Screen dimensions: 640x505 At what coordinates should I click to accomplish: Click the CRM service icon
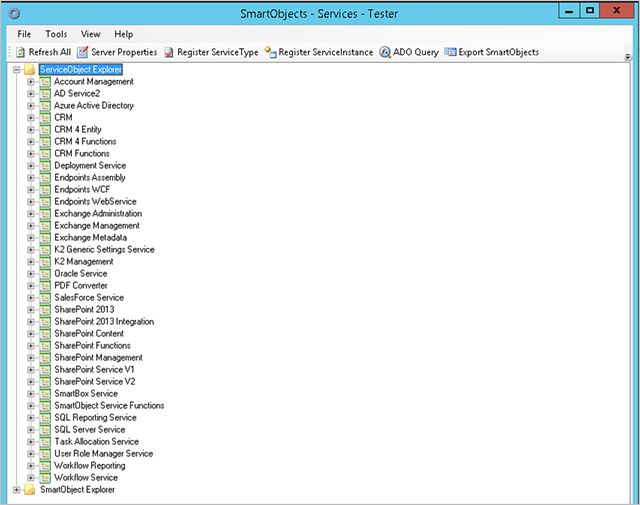(45, 118)
